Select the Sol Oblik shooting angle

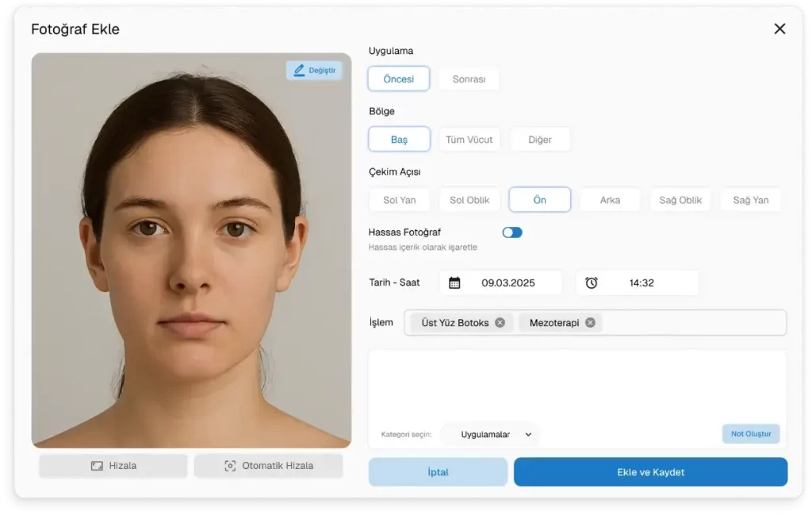[x=469, y=200]
